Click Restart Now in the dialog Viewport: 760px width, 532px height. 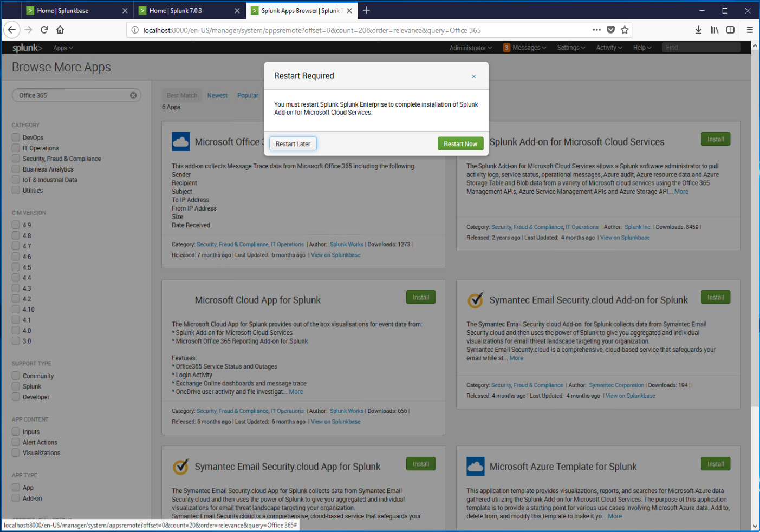click(x=460, y=143)
